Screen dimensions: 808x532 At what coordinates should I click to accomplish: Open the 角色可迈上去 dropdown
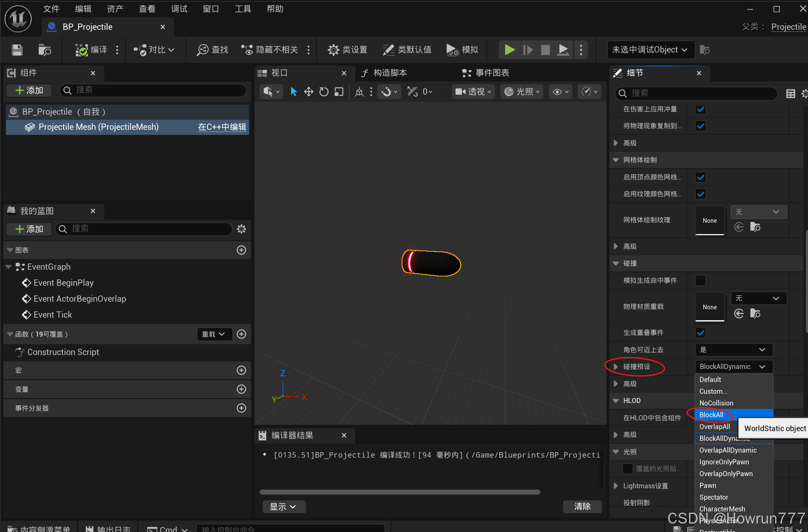pyautogui.click(x=733, y=350)
